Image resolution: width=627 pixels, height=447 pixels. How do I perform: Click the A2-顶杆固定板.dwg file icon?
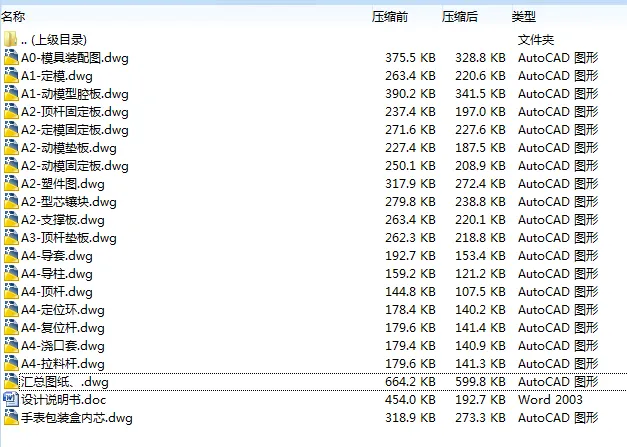11,112
